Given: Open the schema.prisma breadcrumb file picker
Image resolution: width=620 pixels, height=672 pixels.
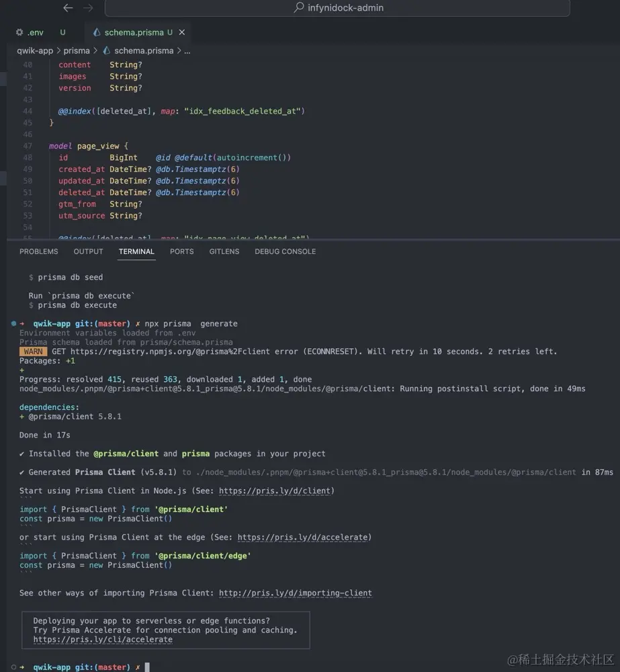Looking at the screenshot, I should click(x=143, y=50).
